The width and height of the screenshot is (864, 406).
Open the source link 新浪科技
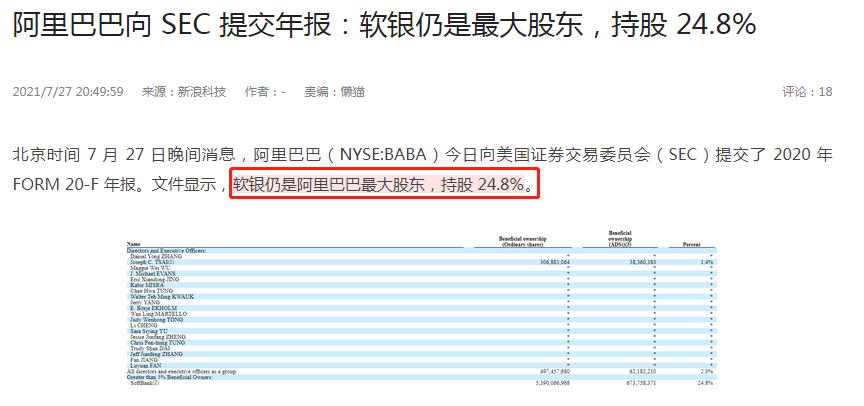pyautogui.click(x=202, y=91)
